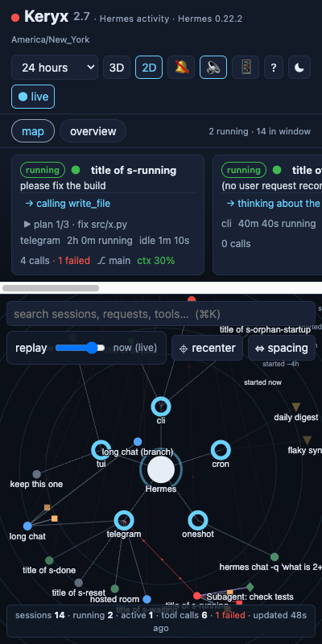Click the flaky sync triangle marker
The height and width of the screenshot is (644, 322).
pyautogui.click(x=307, y=440)
